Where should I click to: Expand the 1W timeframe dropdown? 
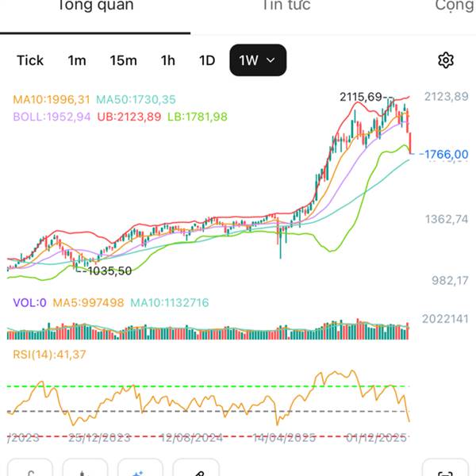[x=258, y=60]
